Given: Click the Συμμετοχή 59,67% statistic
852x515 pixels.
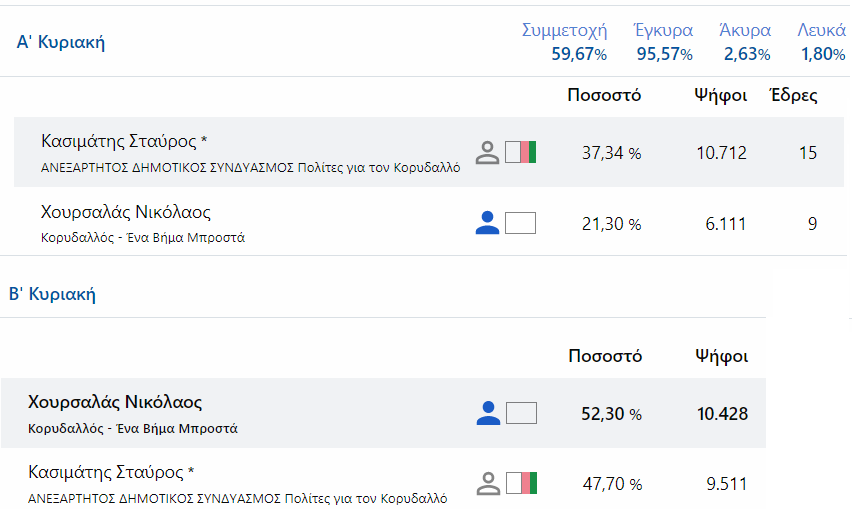Looking at the screenshot, I should point(564,42).
